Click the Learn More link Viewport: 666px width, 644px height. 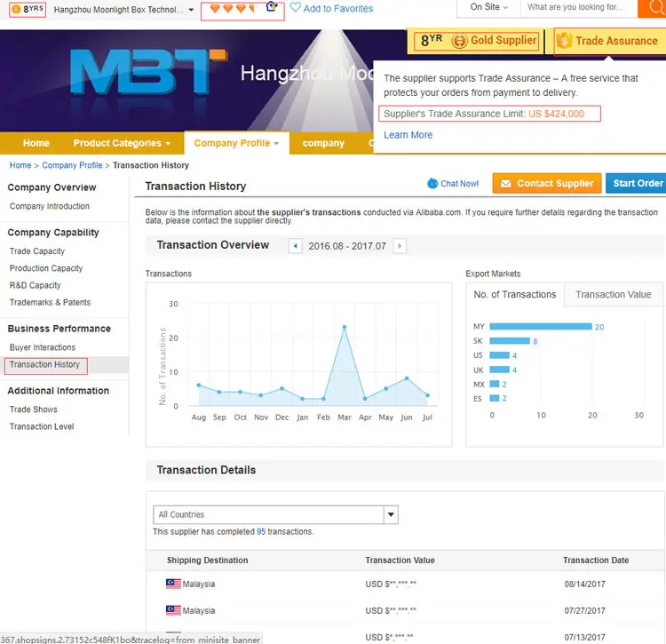tap(408, 135)
